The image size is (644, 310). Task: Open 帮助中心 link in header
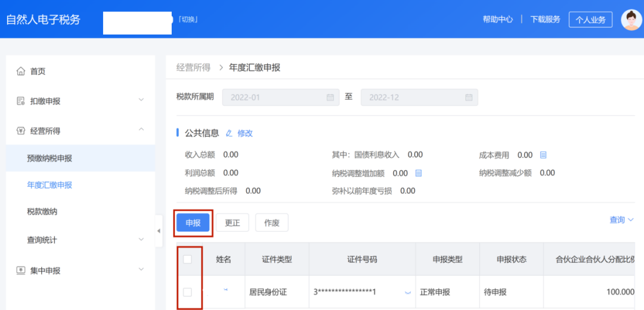(x=498, y=19)
